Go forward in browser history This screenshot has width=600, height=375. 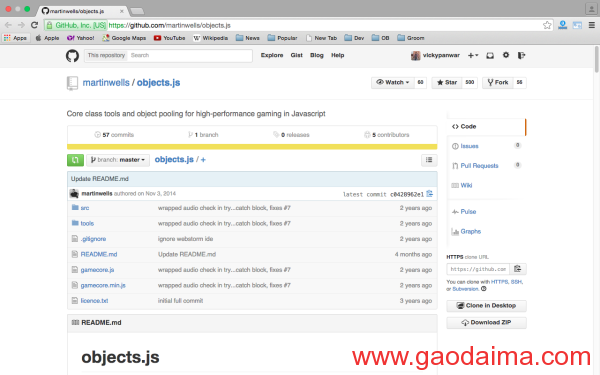[x=21, y=25]
